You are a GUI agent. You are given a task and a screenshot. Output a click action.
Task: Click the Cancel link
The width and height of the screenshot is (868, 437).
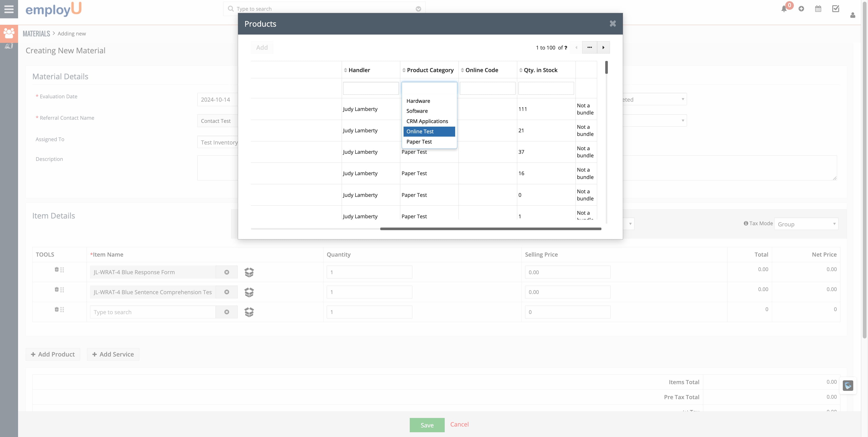tap(459, 425)
